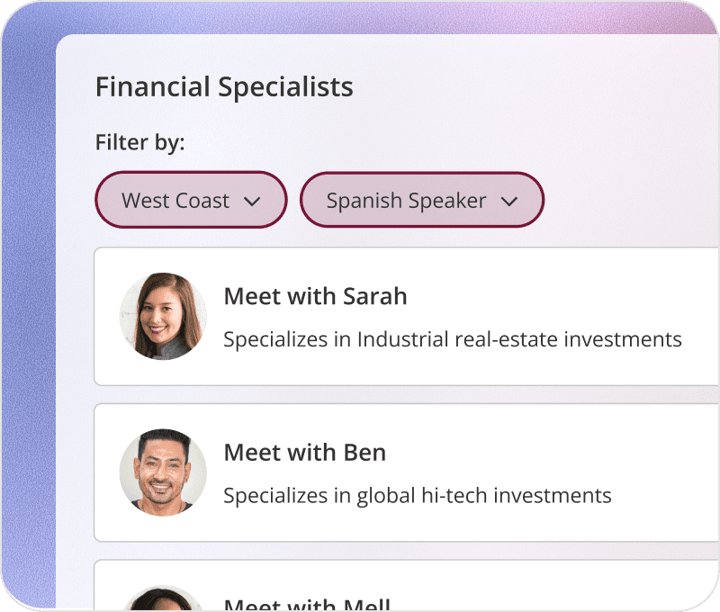Click the West Coast label text
The image size is (720, 612).
175,201
